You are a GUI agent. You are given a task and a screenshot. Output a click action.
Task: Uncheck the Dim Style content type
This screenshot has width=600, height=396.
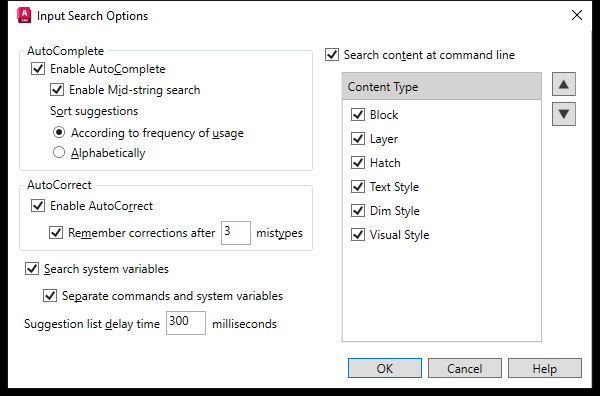[x=358, y=210]
